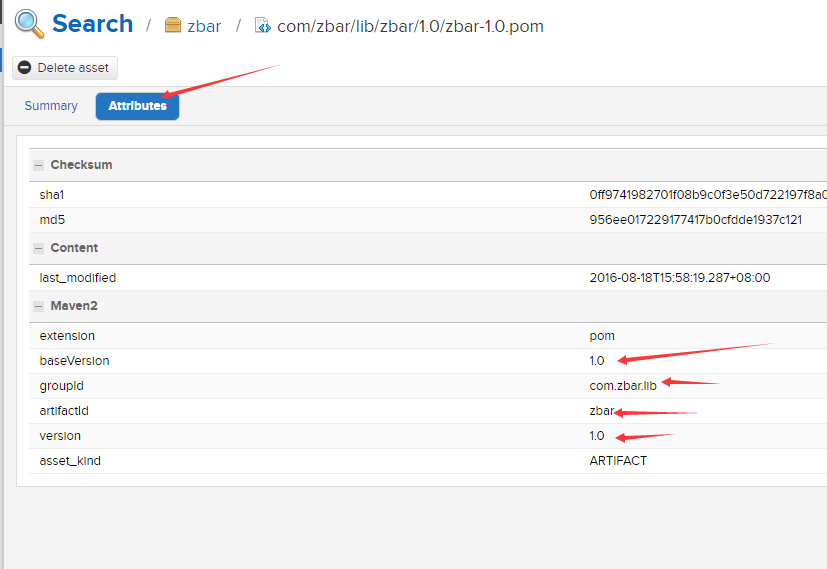Viewport: 827px width, 569px height.
Task: Select the baseVersion attribute name
Action: coord(74,361)
